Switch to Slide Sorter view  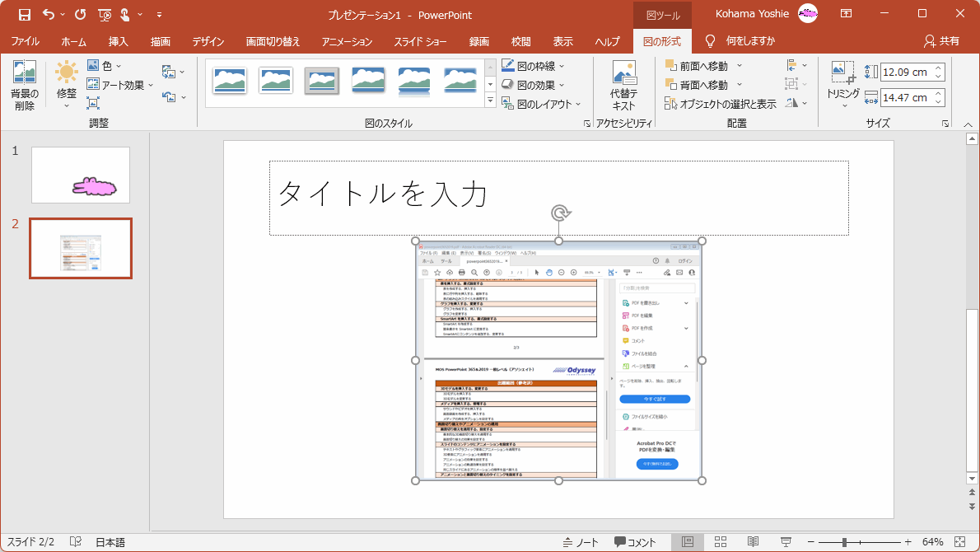(x=721, y=542)
